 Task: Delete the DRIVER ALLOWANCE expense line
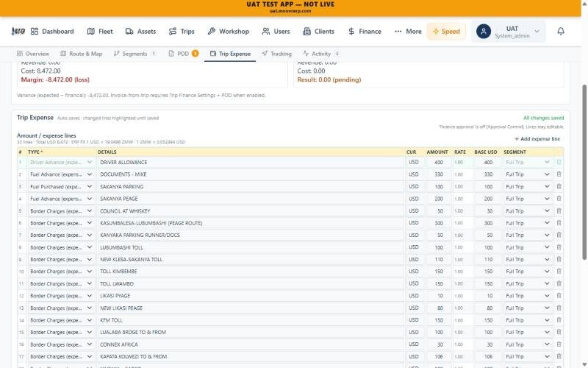click(x=559, y=162)
